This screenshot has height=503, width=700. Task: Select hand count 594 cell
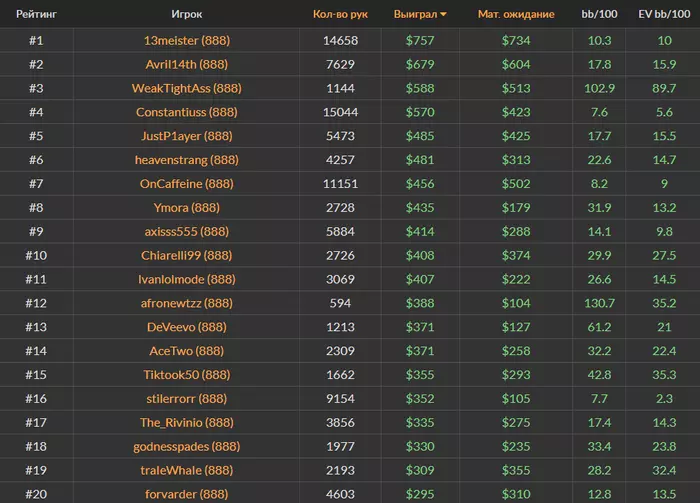pos(340,303)
